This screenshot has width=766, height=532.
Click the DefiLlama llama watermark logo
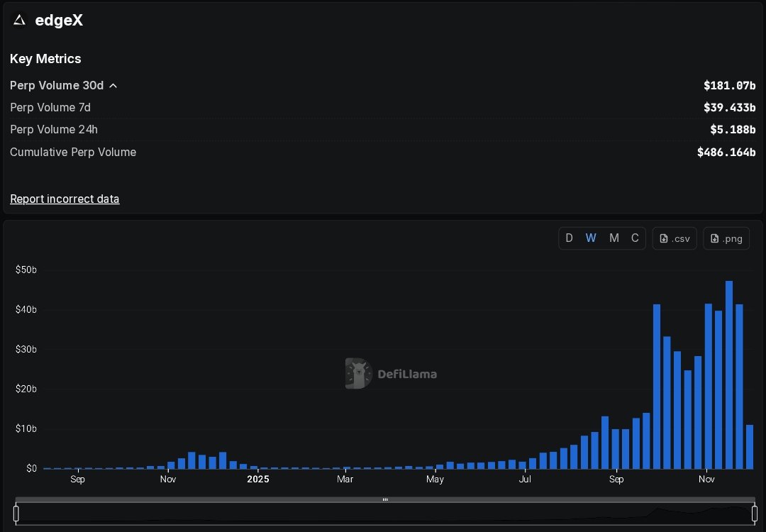pyautogui.click(x=357, y=374)
